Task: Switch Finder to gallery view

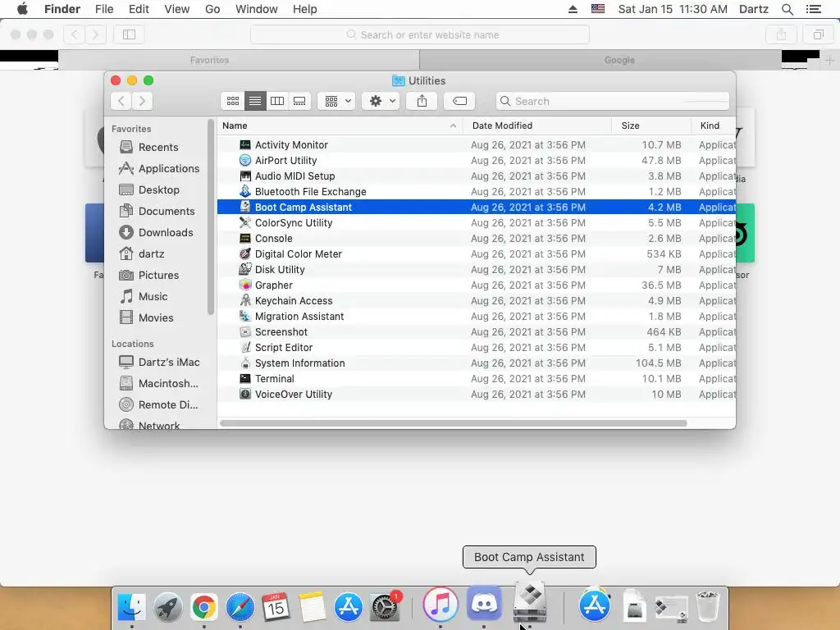Action: coord(299,101)
